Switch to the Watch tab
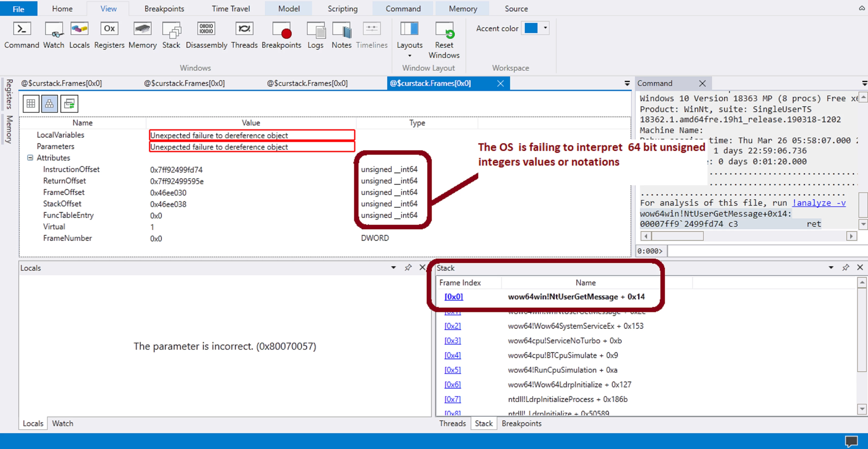The width and height of the screenshot is (868, 449). [x=62, y=423]
